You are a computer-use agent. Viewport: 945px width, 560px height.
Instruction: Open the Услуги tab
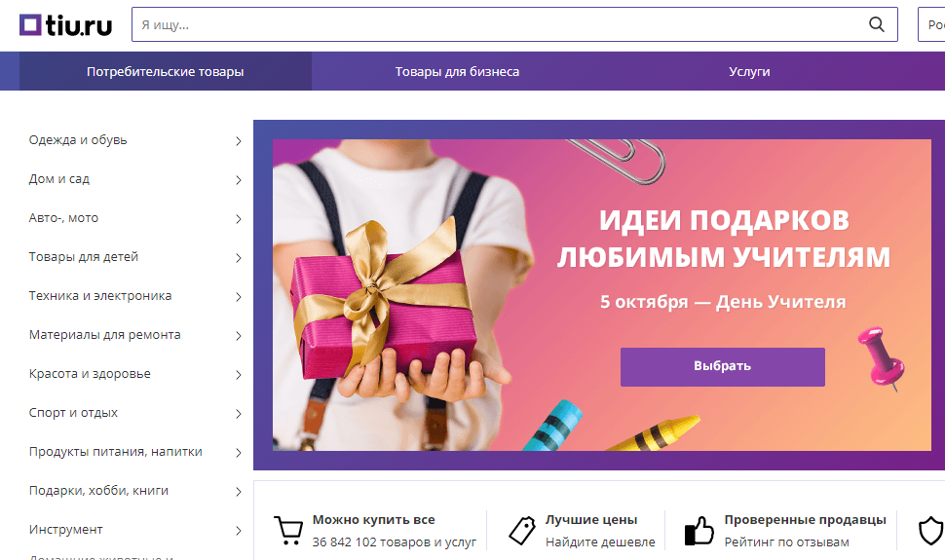pyautogui.click(x=749, y=71)
